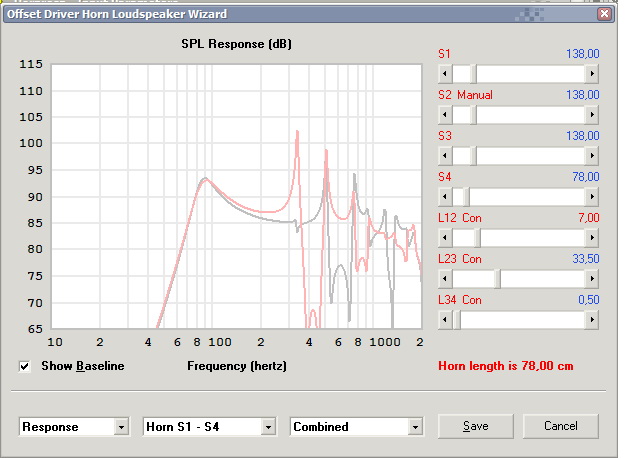The width and height of the screenshot is (640, 458).
Task: Click the S1 slider right arrow
Action: click(x=592, y=74)
